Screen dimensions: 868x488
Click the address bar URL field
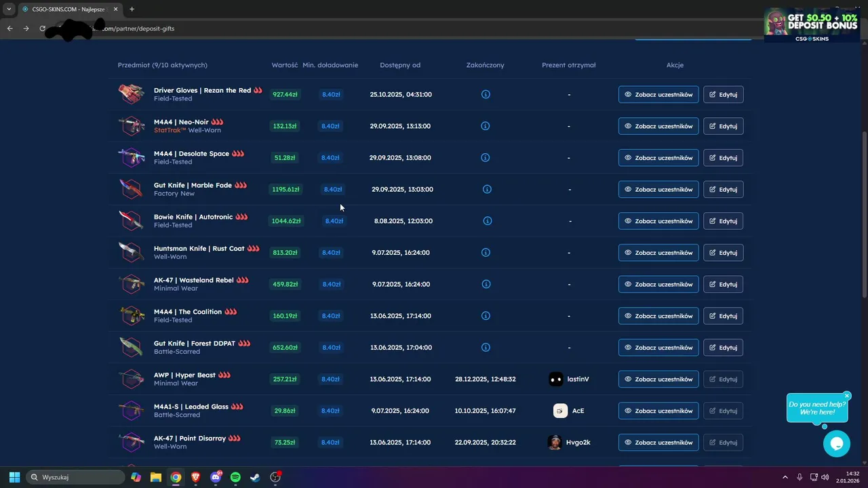407,28
